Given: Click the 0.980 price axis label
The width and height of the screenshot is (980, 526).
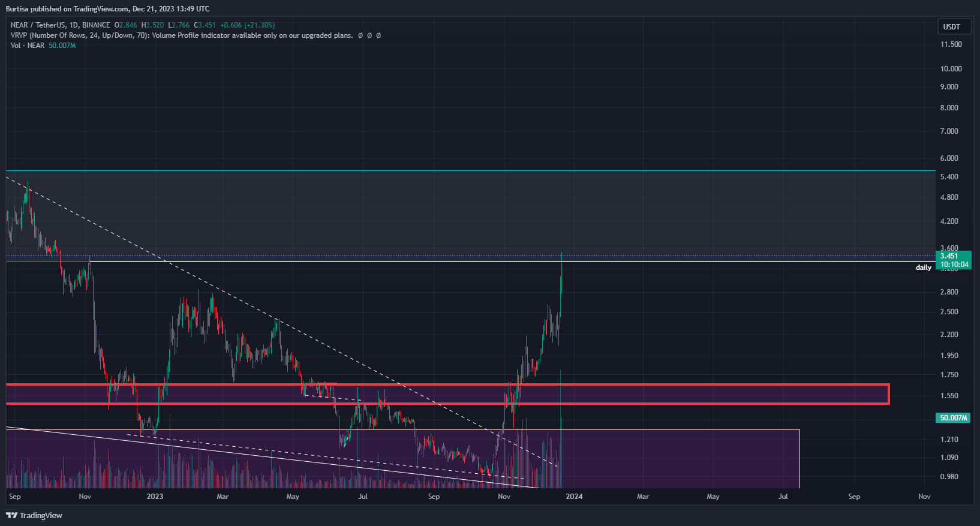Looking at the screenshot, I should pyautogui.click(x=949, y=477).
